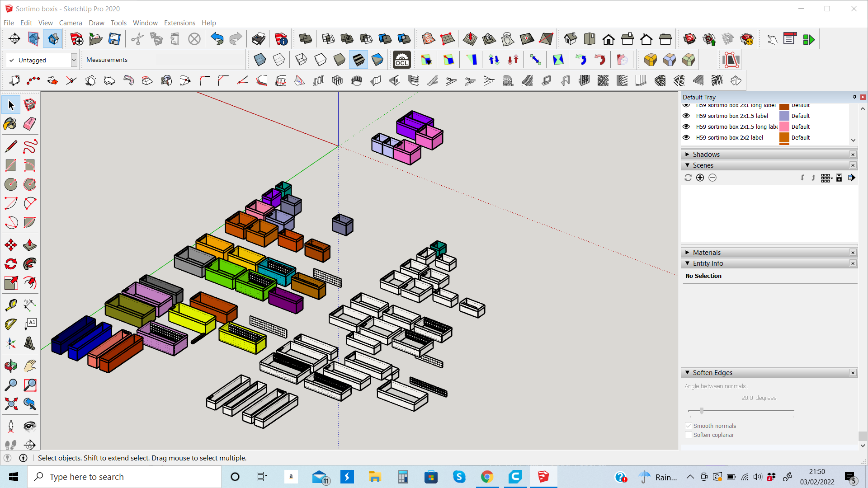Switch to the Iso house view icon
Image resolution: width=868 pixels, height=488 pixels.
click(x=571, y=39)
